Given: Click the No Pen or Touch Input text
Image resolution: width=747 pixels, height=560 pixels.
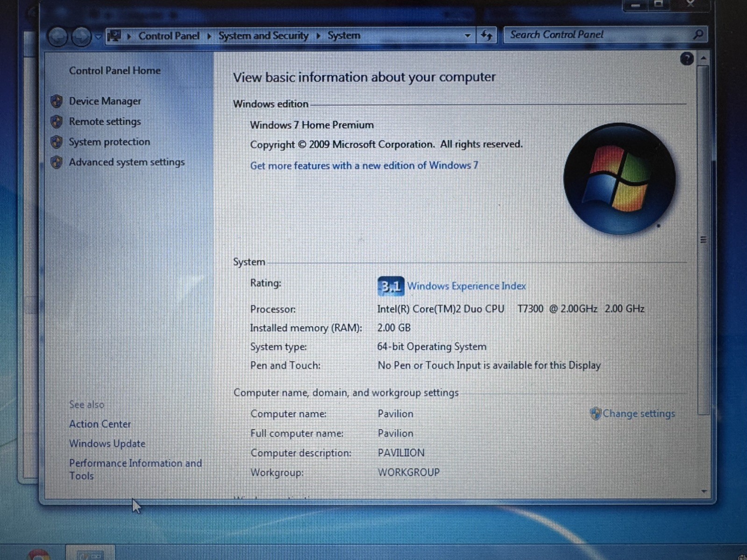Looking at the screenshot, I should pos(489,365).
